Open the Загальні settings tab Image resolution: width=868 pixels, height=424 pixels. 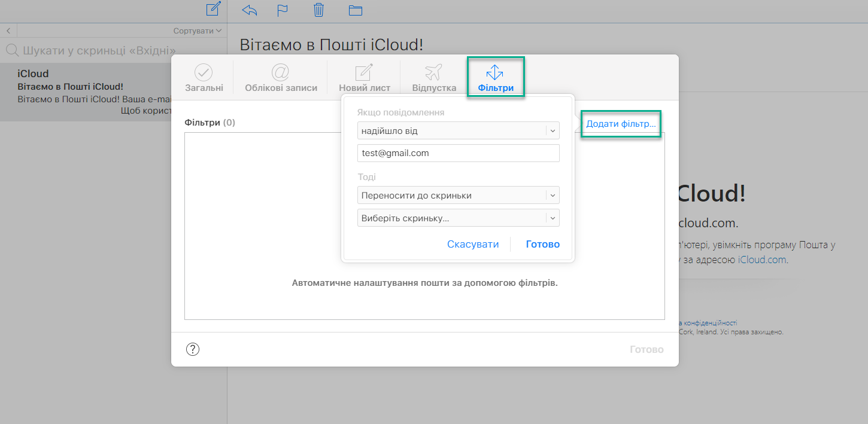(204, 78)
